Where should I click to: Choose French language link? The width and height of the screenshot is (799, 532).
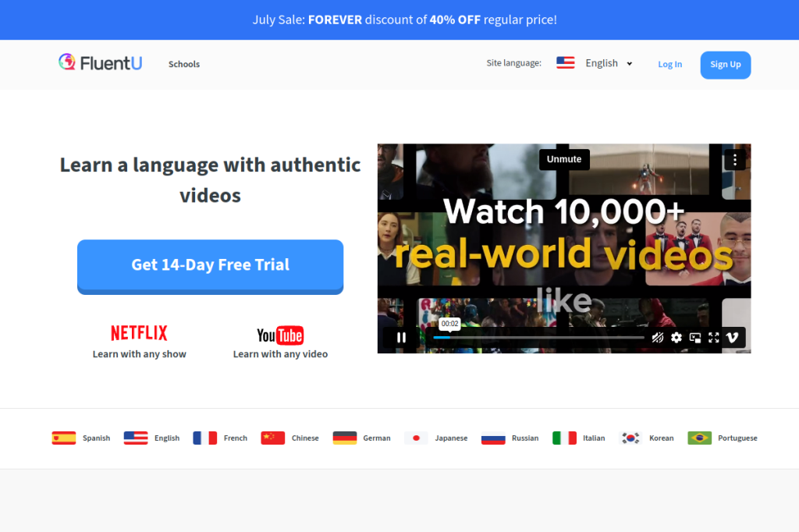pos(236,438)
